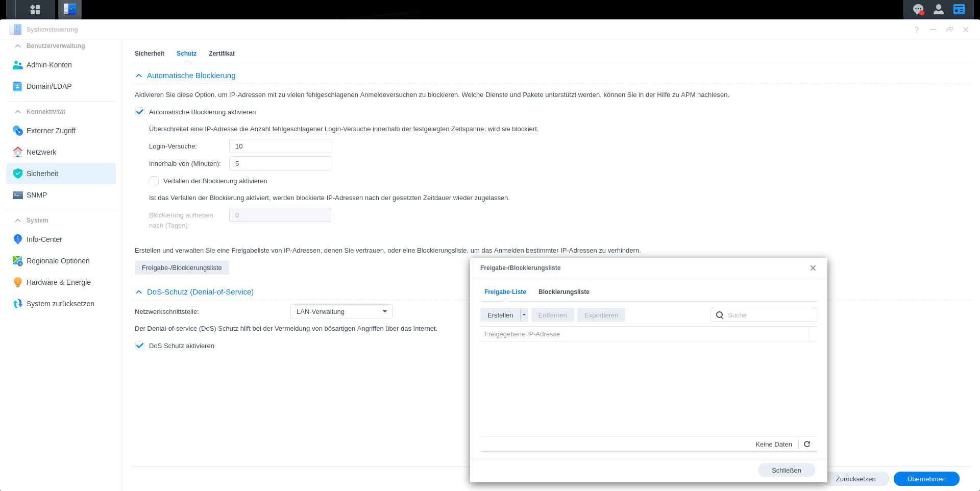Open the widgets panel icon in top bar
Viewport: 980px width, 491px height.
[x=959, y=10]
